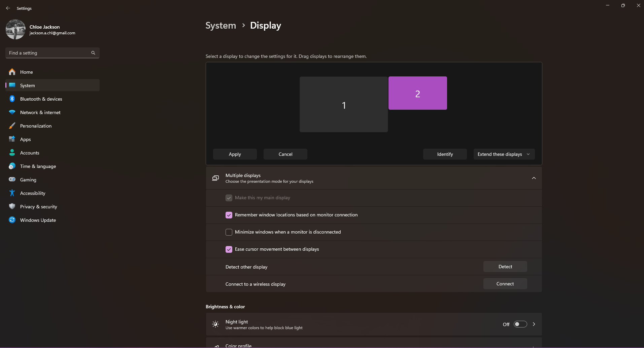Go to Windows Update page
Viewport: 644px width, 348px height.
pos(53,220)
